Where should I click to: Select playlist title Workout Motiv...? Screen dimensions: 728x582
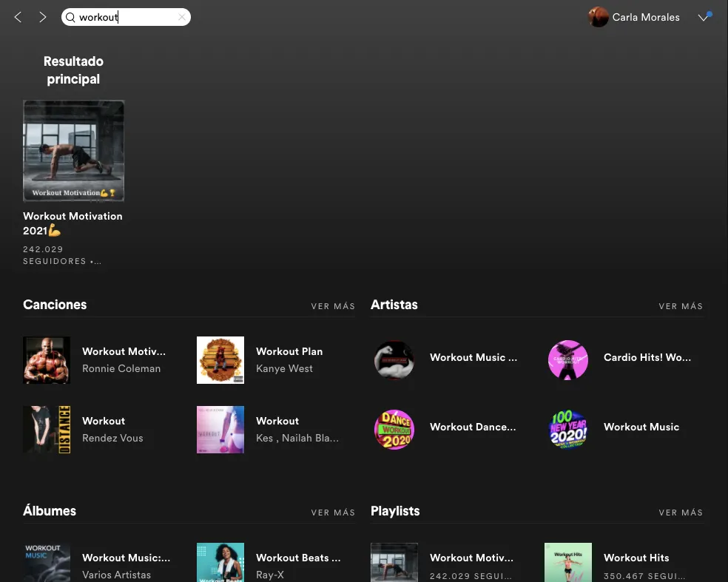click(471, 558)
